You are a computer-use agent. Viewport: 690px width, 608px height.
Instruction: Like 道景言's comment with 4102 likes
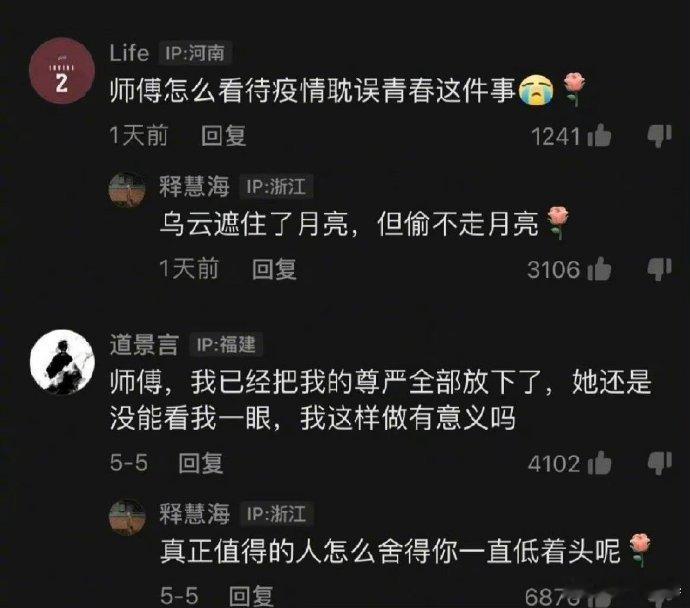tap(599, 463)
